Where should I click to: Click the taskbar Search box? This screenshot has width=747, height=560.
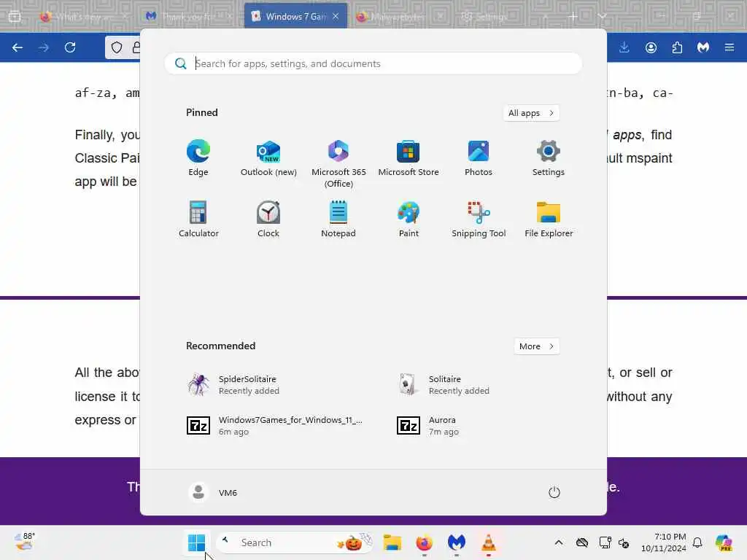coord(296,542)
